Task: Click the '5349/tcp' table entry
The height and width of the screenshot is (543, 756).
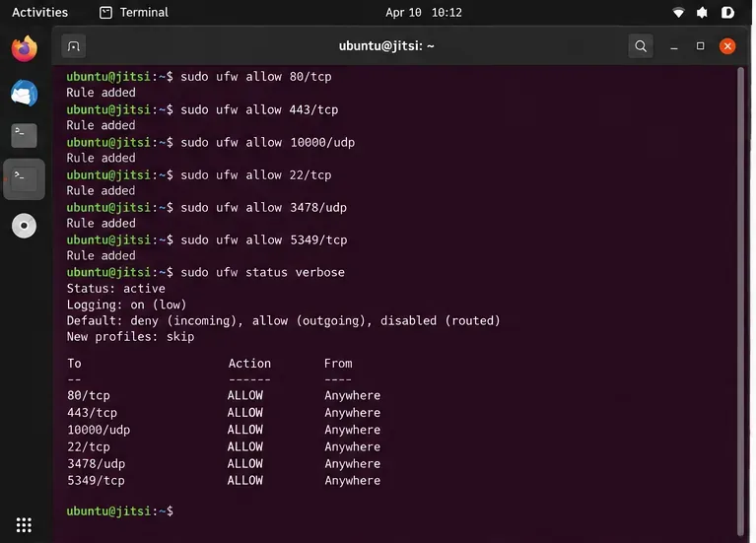Action: (96, 481)
